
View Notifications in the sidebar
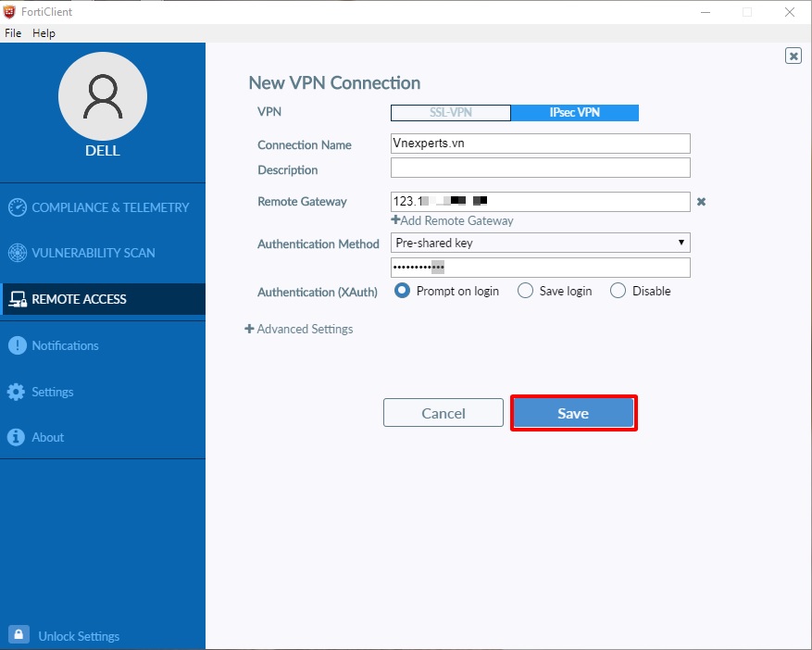click(64, 345)
